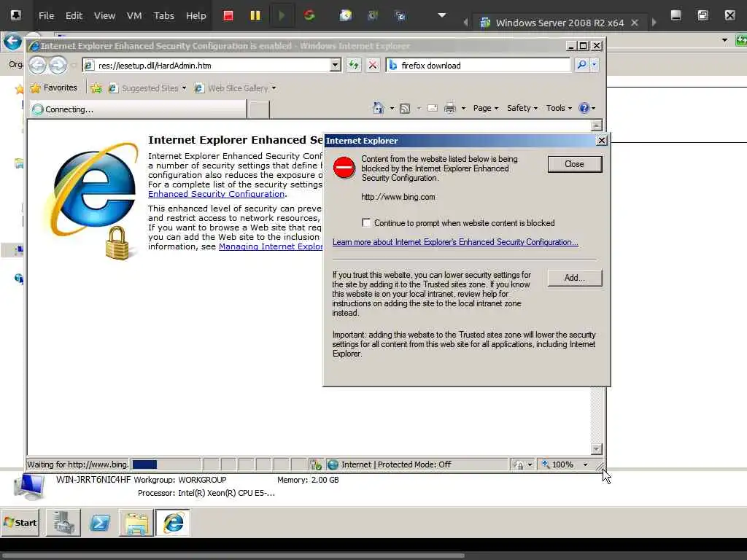Open Enhanced Security Configuration link on page
The image size is (747, 560).
(x=216, y=194)
